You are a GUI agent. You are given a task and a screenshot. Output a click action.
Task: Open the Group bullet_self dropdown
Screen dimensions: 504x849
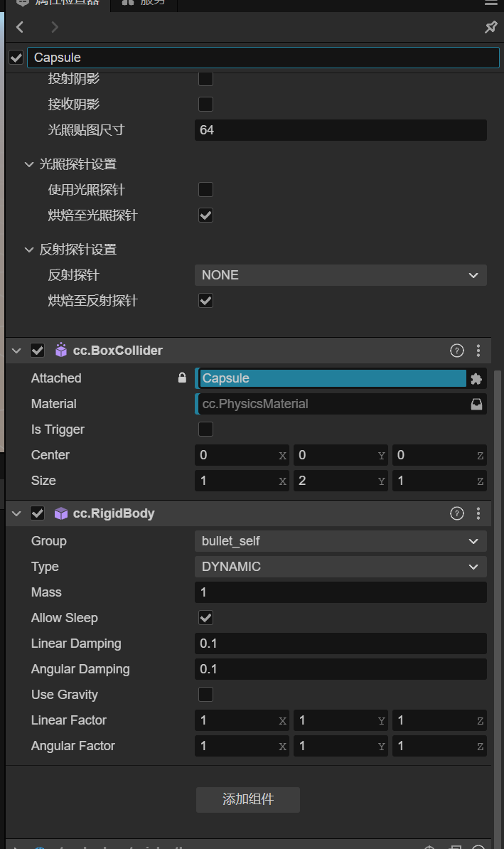[341, 541]
